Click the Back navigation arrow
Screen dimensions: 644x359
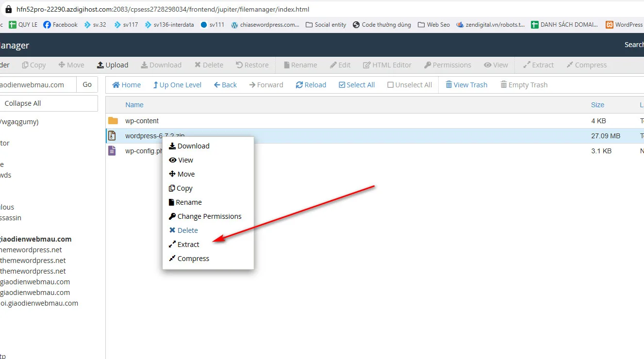(217, 85)
